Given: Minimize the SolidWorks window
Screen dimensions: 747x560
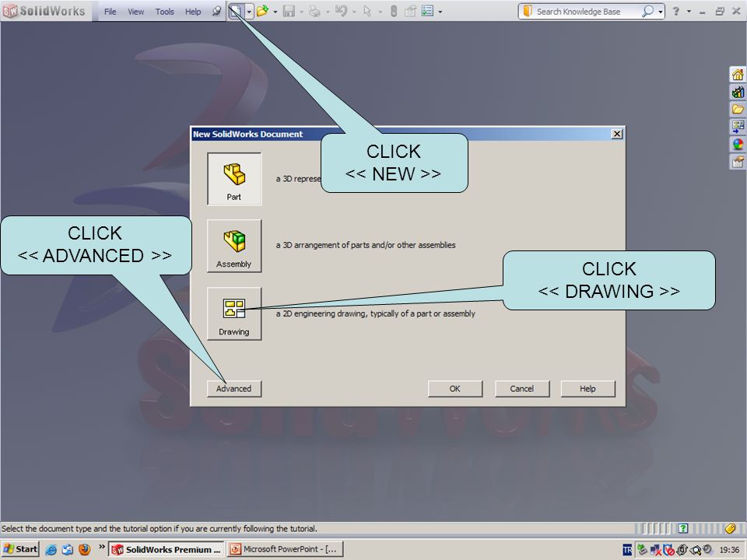Looking at the screenshot, I should click(703, 12).
